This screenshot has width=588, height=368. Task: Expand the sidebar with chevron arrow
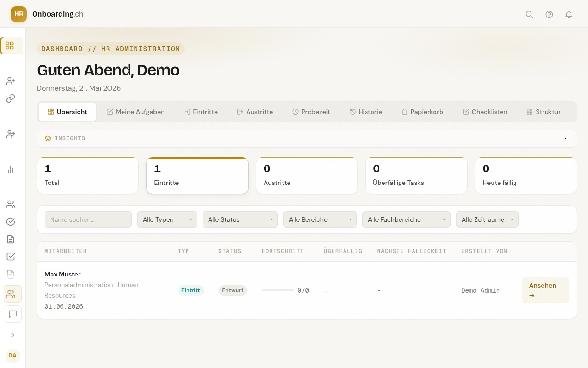13,335
